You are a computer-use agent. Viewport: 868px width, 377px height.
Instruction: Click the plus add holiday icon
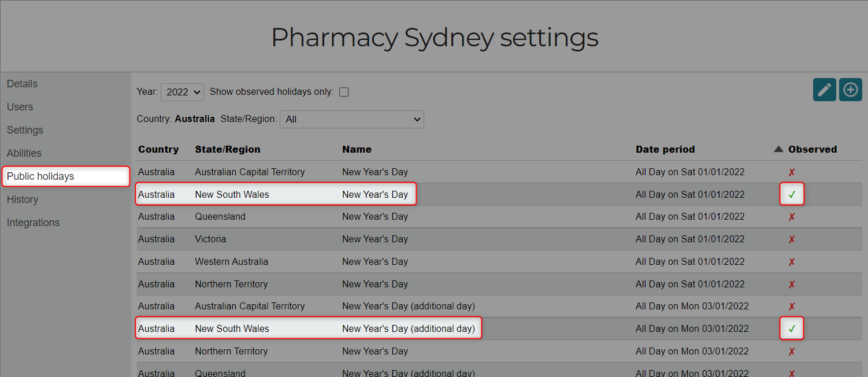(851, 90)
